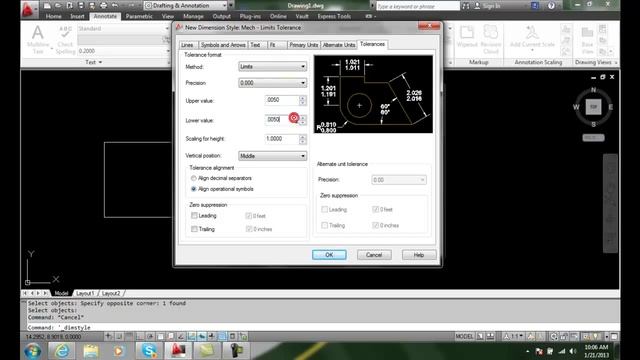
Task: Click the Check Spelling tool in ribbon
Action: (65, 39)
